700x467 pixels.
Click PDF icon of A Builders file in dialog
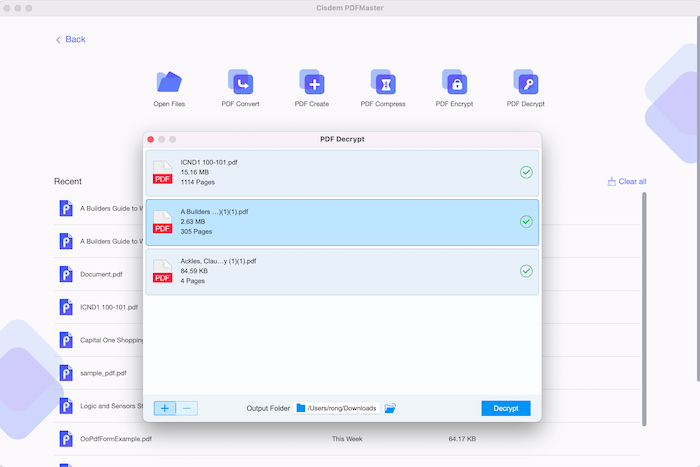[x=162, y=222]
